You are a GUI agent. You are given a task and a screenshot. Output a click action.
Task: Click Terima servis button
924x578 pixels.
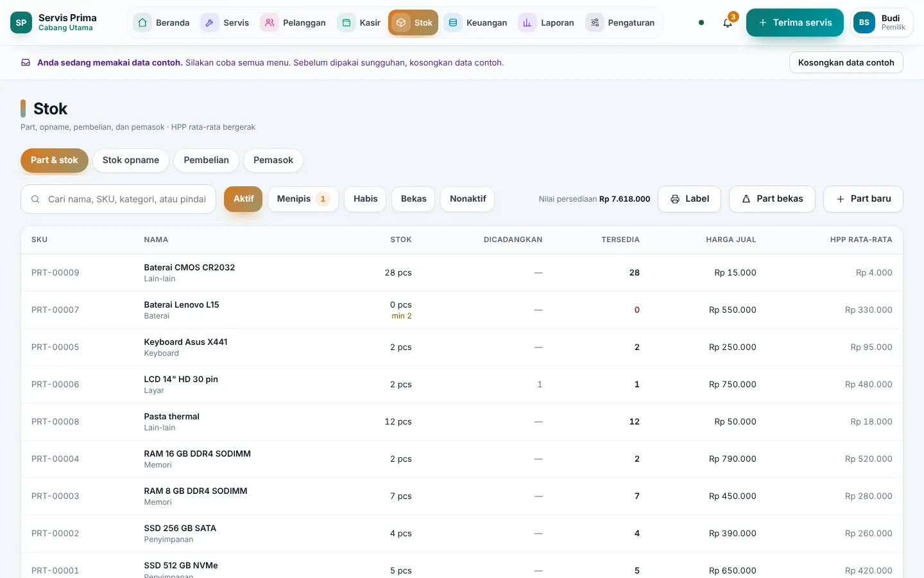795,22
